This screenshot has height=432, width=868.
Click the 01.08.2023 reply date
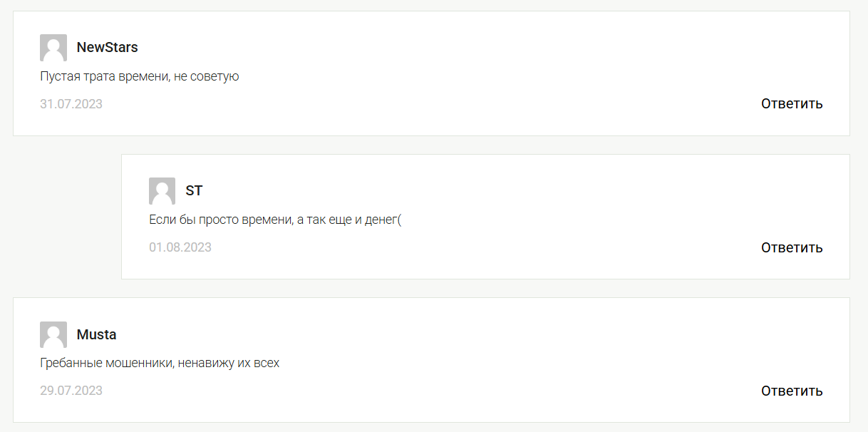180,247
